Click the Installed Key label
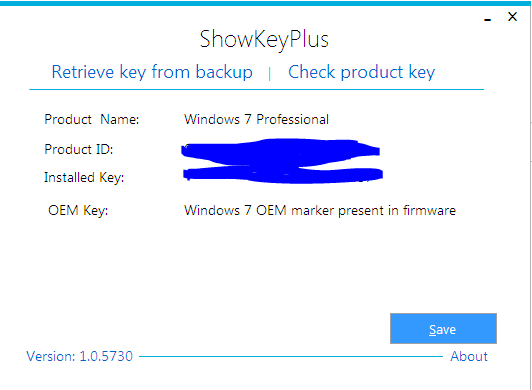This screenshot has height=390, width=532. click(x=84, y=178)
